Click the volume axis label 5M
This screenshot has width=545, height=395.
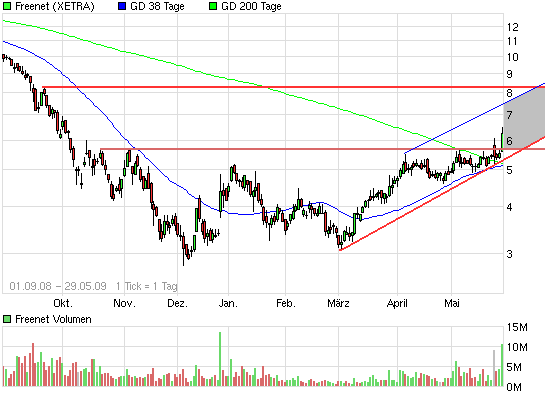point(514,367)
